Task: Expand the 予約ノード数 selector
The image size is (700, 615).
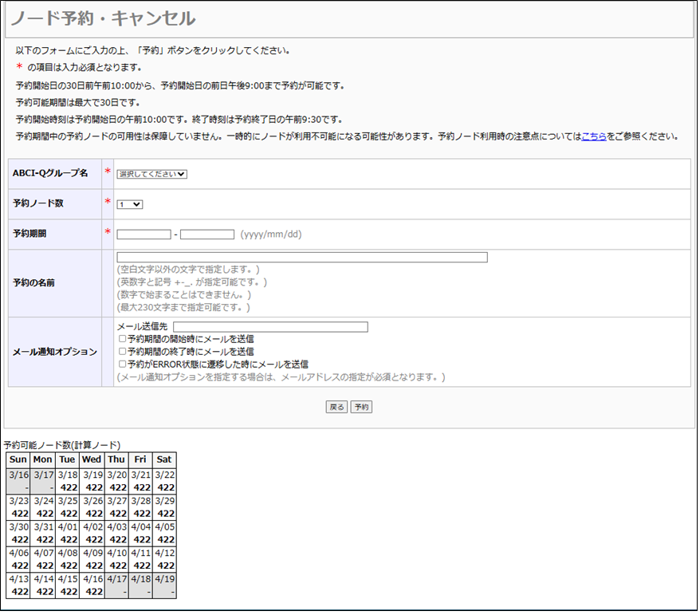Action: pyautogui.click(x=129, y=204)
